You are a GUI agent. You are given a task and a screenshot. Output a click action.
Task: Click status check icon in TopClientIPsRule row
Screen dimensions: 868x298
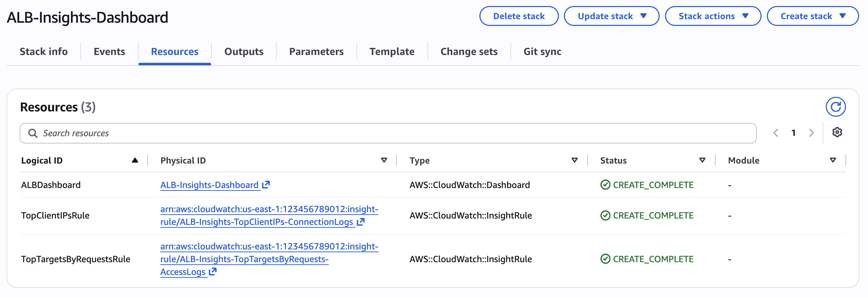pyautogui.click(x=605, y=215)
